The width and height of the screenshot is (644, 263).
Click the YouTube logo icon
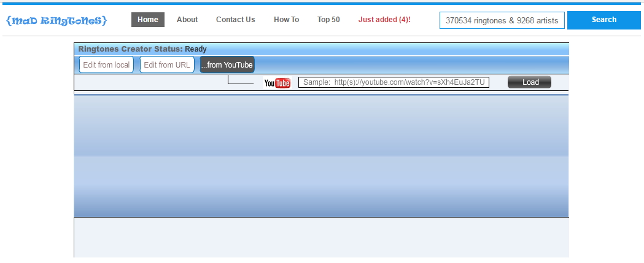[x=277, y=83]
